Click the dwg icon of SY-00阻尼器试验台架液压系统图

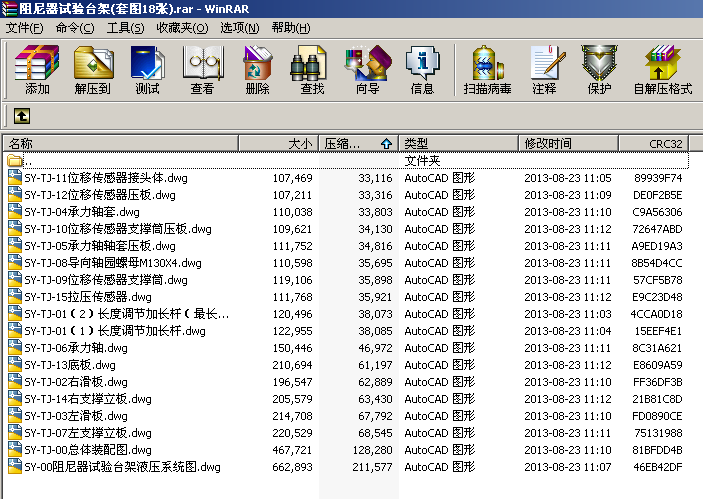coord(15,466)
